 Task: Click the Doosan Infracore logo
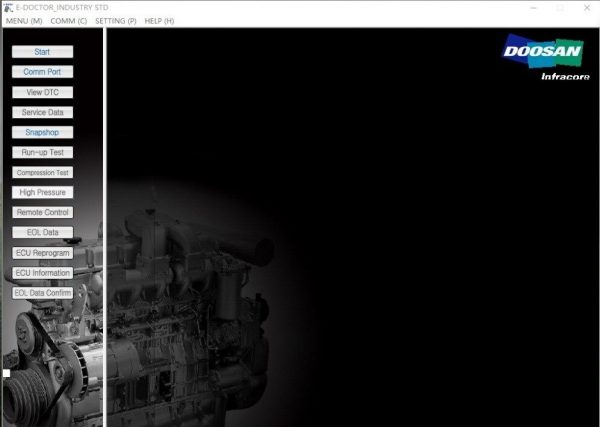545,57
